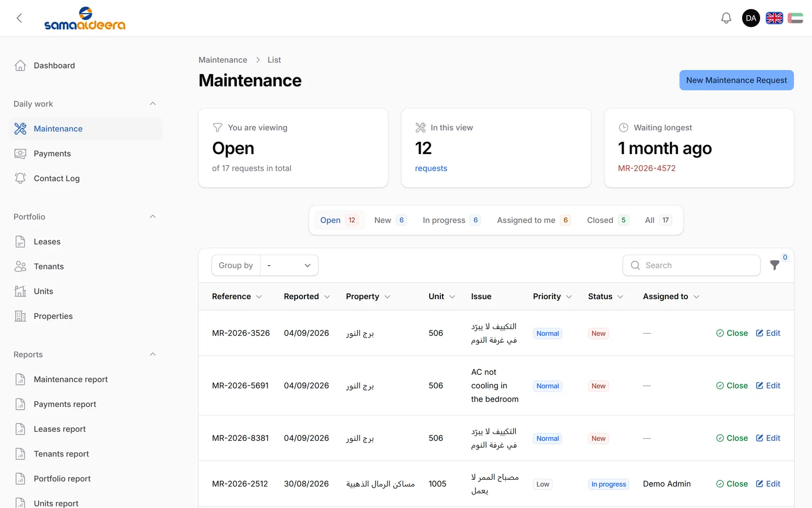Open the MR-2026-4572 waiting longest link

pos(647,168)
